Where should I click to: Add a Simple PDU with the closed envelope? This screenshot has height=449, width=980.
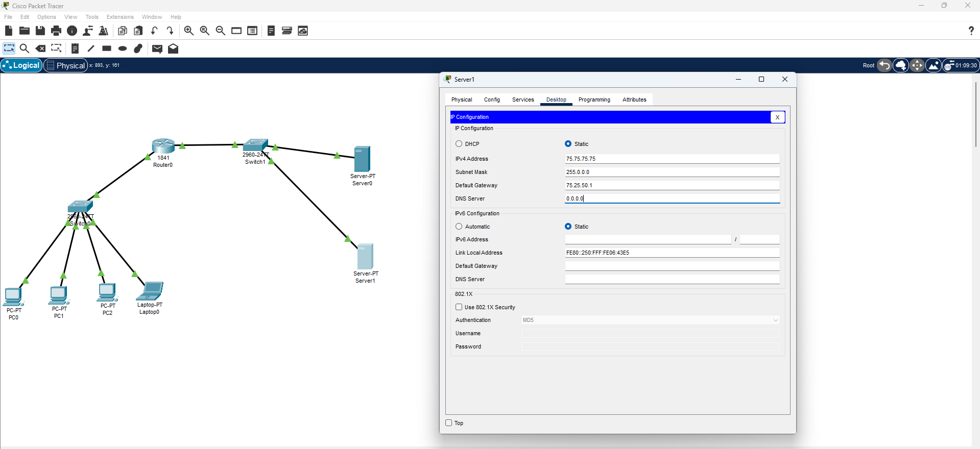pyautogui.click(x=157, y=48)
